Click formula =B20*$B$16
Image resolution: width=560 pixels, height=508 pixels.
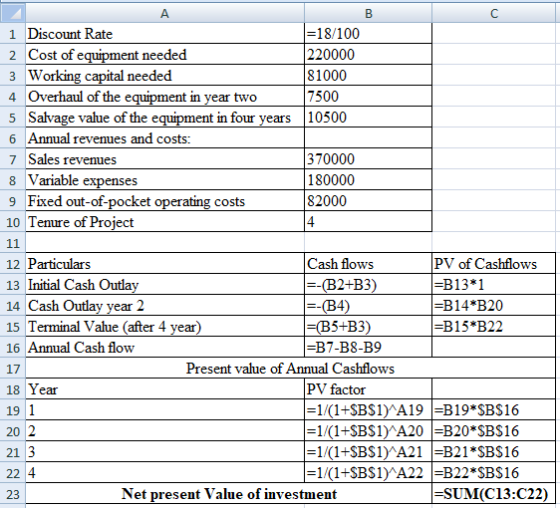click(494, 431)
